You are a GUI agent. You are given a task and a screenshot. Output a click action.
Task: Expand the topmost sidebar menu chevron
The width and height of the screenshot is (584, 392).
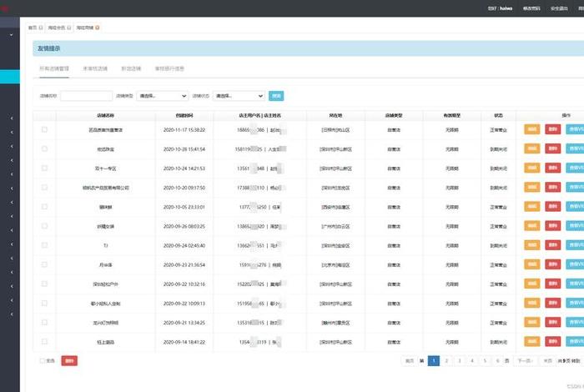pyautogui.click(x=11, y=35)
